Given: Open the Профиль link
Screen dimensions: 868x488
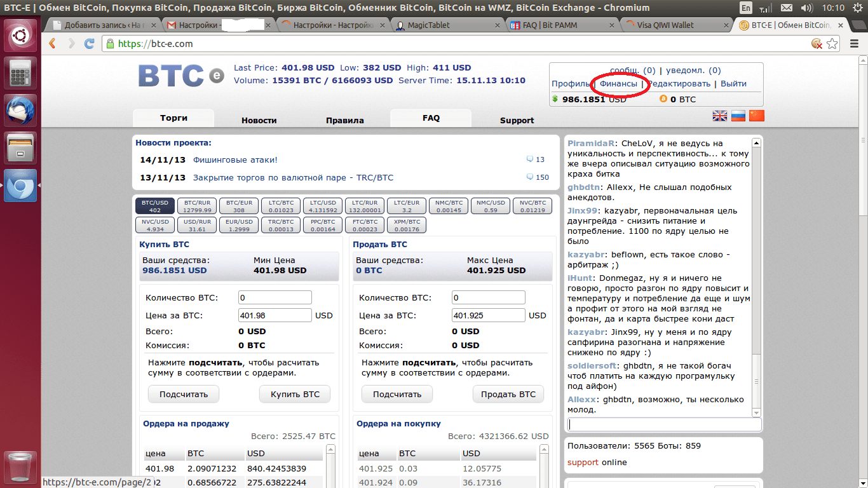Looking at the screenshot, I should pos(571,84).
